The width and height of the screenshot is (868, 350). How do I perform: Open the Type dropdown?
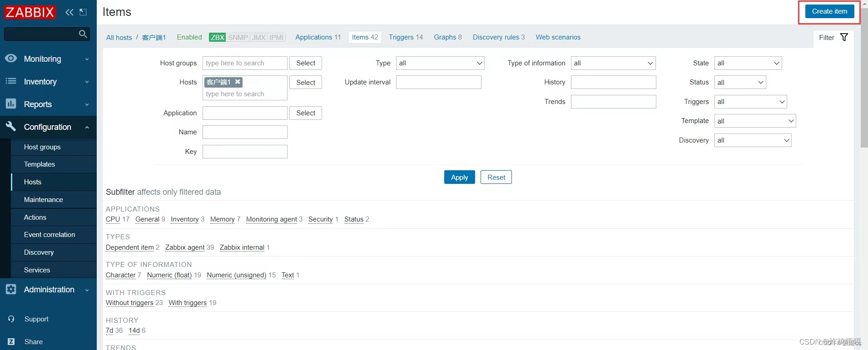click(440, 63)
